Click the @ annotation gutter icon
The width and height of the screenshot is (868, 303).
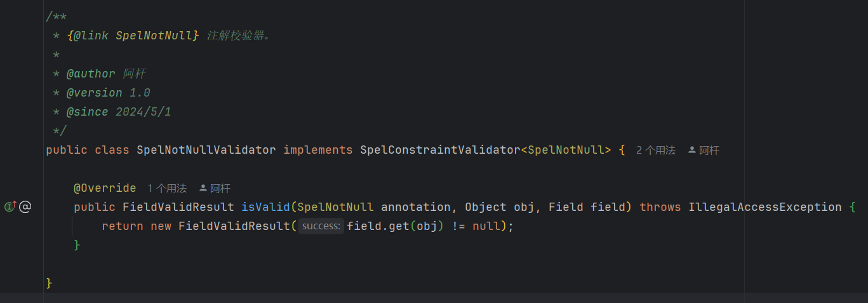coord(25,206)
